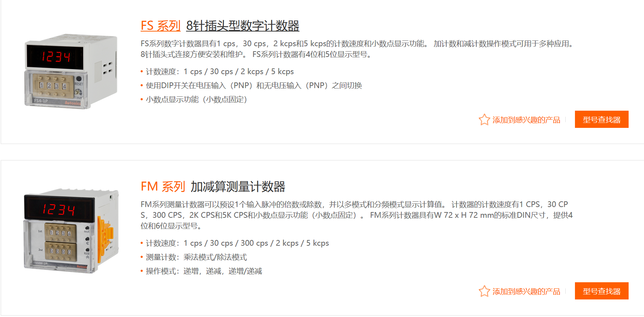Click the FM series description paragraph

coord(356,215)
